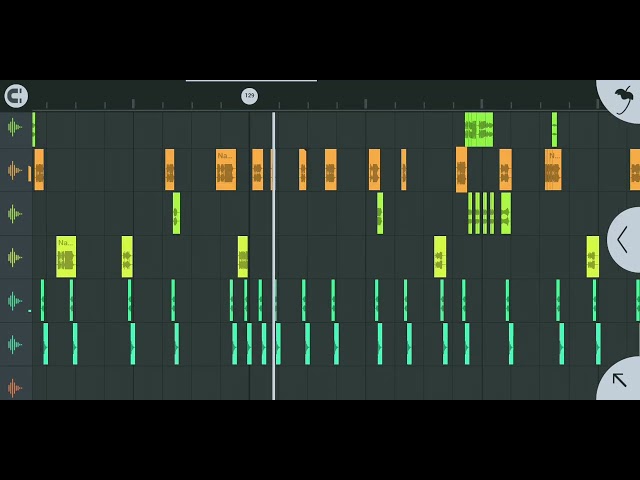Toggle the magnet snap icon
640x480 pixels.
pyautogui.click(x=16, y=96)
